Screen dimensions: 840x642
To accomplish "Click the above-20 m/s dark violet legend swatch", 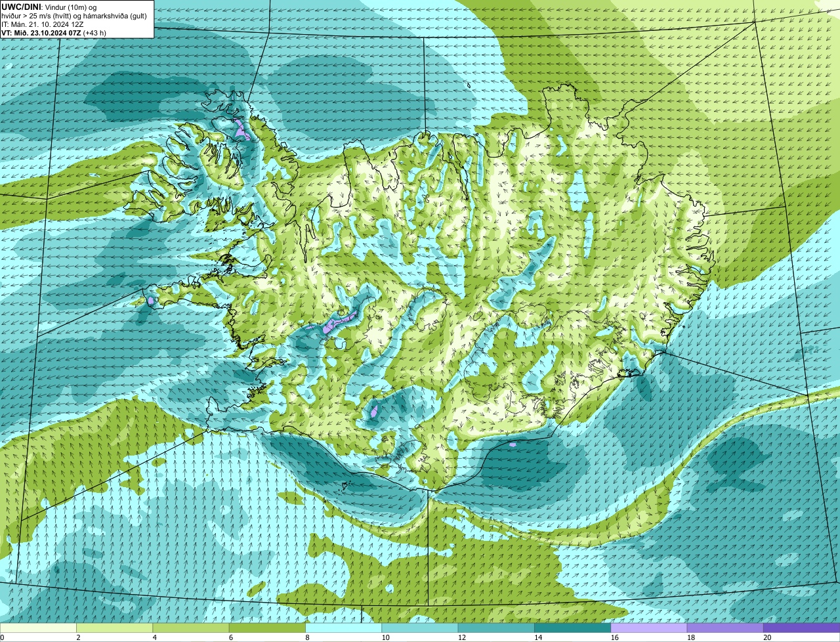I will [802, 628].
